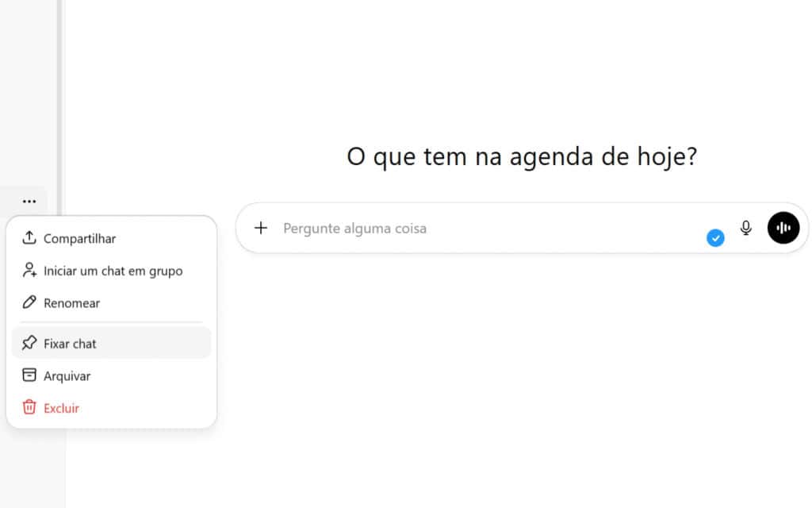812x508 pixels.
Task: Click the microphone dictation icon
Action: tap(745, 228)
